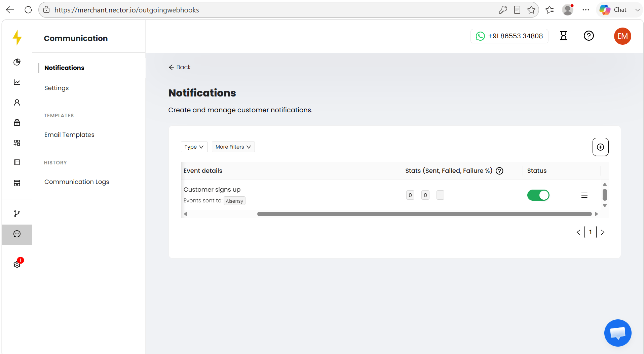The width and height of the screenshot is (644, 354).
Task: Bookmark this page with the star icon
Action: tap(531, 10)
